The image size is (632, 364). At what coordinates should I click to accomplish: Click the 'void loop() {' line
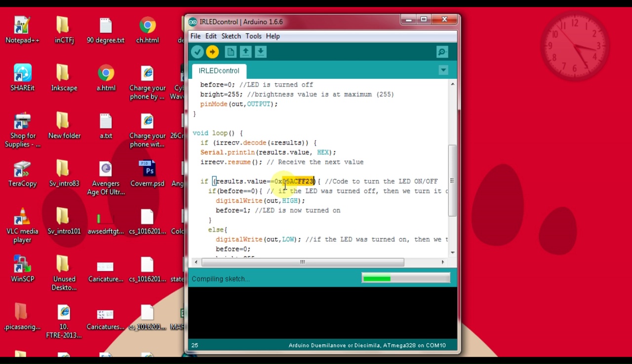coord(218,133)
